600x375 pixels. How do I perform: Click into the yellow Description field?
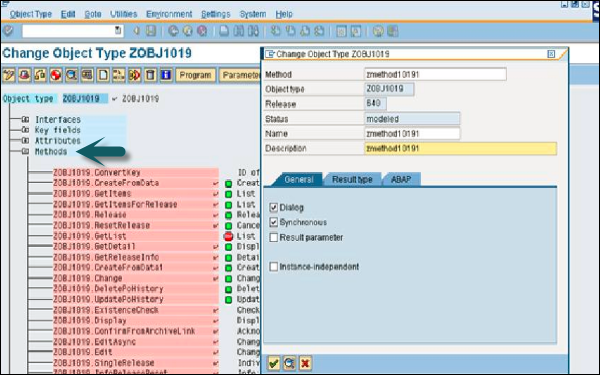[x=460, y=148]
